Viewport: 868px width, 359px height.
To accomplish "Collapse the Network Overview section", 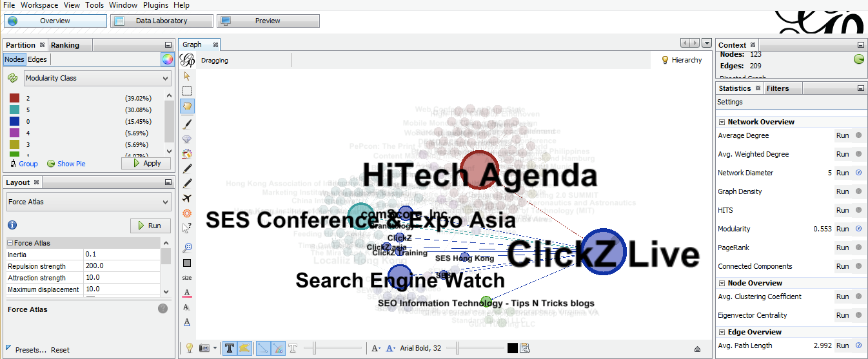I will pyautogui.click(x=722, y=122).
